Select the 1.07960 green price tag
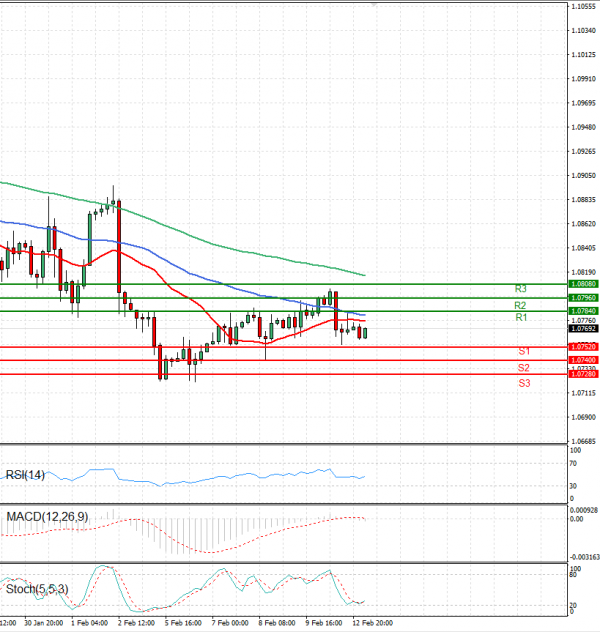600x632 pixels. click(x=583, y=298)
